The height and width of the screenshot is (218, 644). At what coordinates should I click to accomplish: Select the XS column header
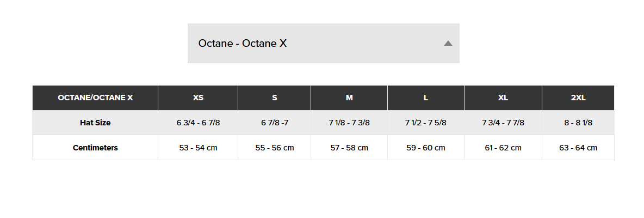click(198, 98)
